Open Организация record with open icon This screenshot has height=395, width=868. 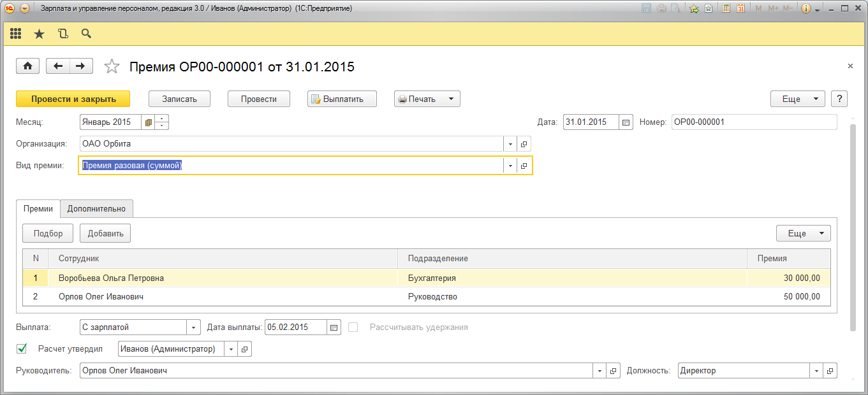524,144
